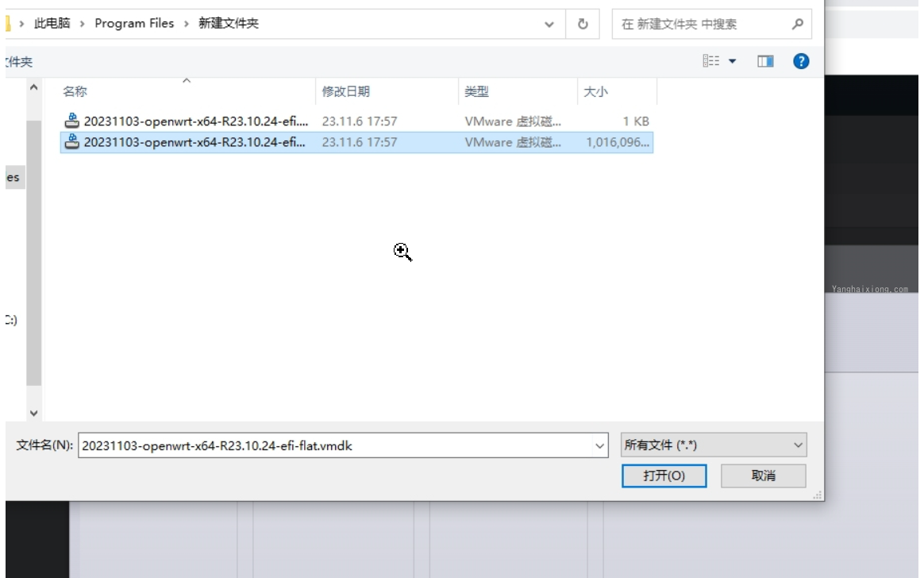Toggle the preview pane icon

(x=765, y=61)
